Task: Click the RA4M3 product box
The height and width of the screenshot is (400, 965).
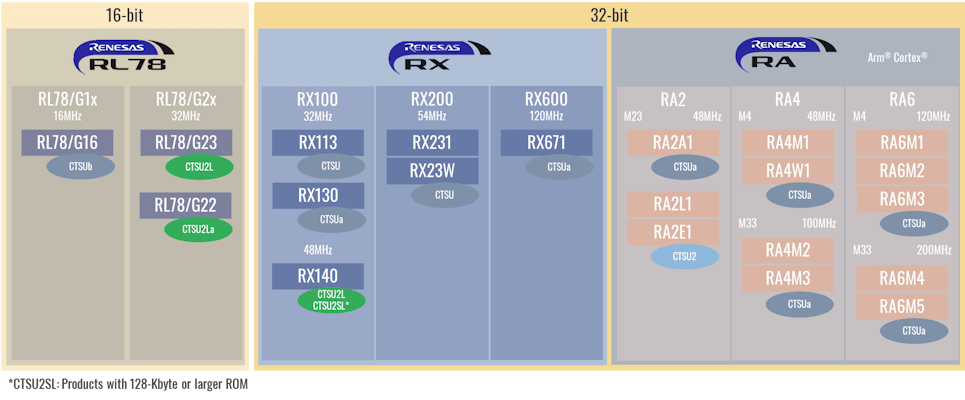Action: [x=788, y=278]
